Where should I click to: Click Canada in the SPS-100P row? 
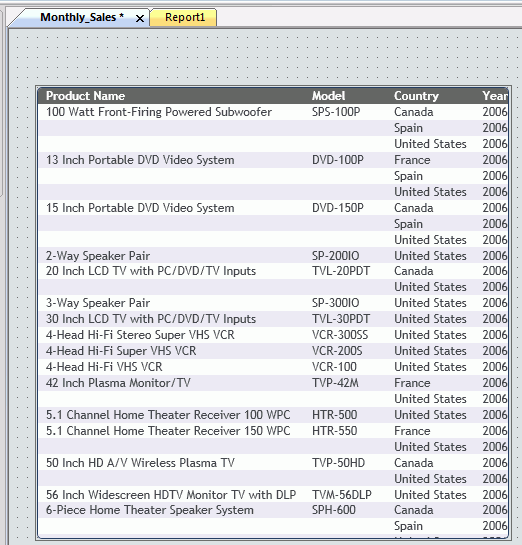(x=414, y=112)
